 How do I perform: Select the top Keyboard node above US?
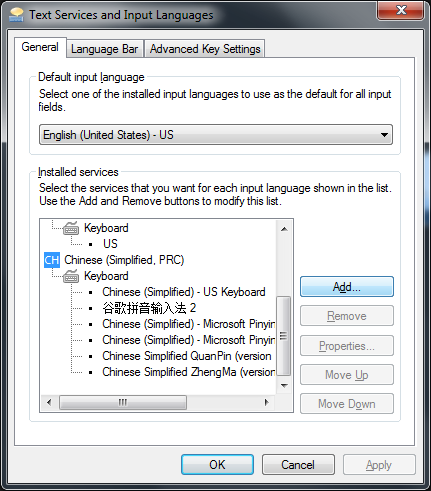point(106,228)
